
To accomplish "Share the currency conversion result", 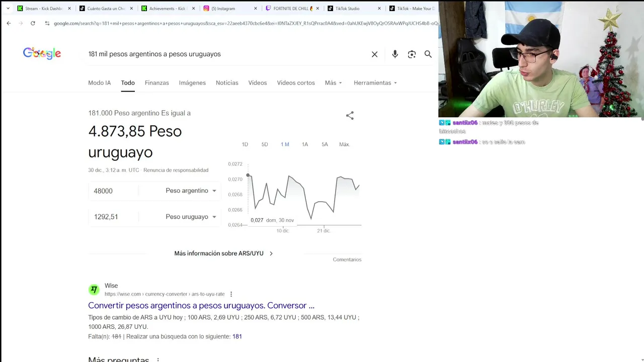I will [x=350, y=116].
